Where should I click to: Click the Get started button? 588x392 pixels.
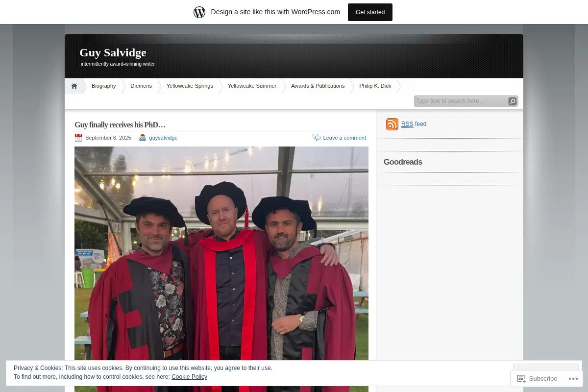pyautogui.click(x=370, y=12)
